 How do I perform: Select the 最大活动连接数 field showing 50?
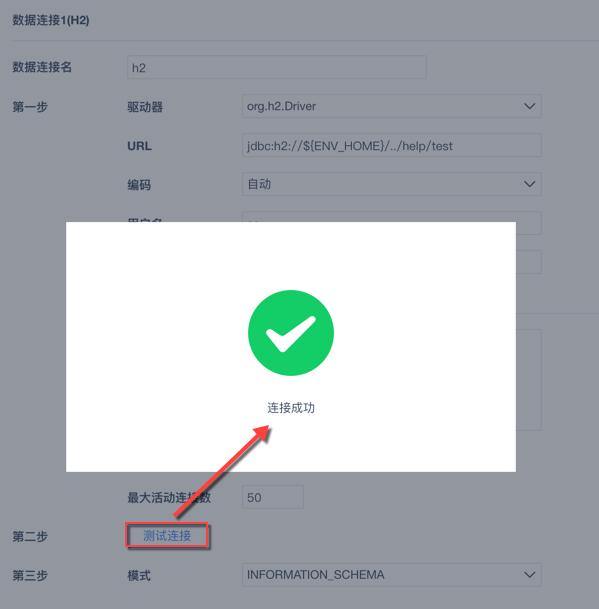(x=273, y=497)
